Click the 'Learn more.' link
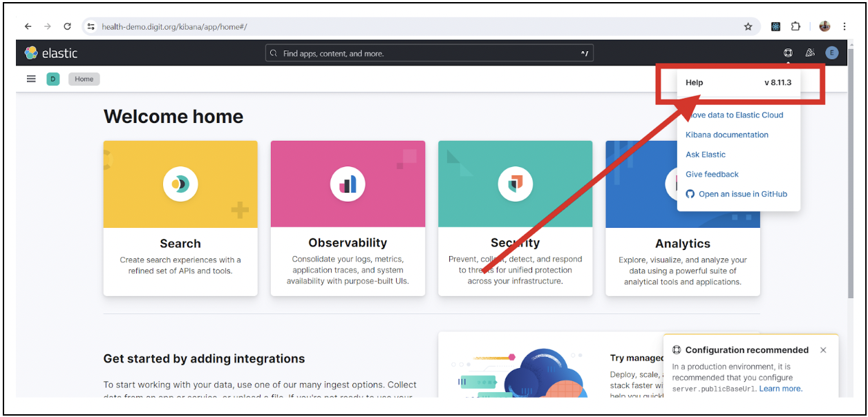868x417 pixels. 781,389
